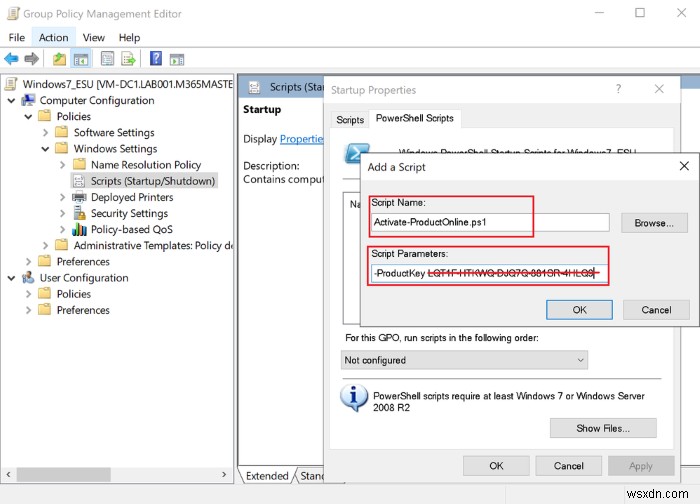700x504 pixels.
Task: Collapse the Policies node under Computer Configuration
Action: 29,117
